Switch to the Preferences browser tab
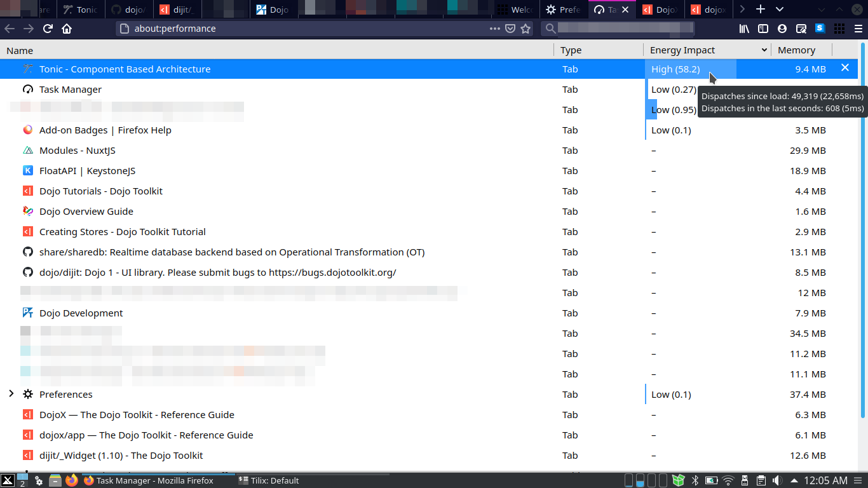This screenshot has height=488, width=868. (564, 10)
